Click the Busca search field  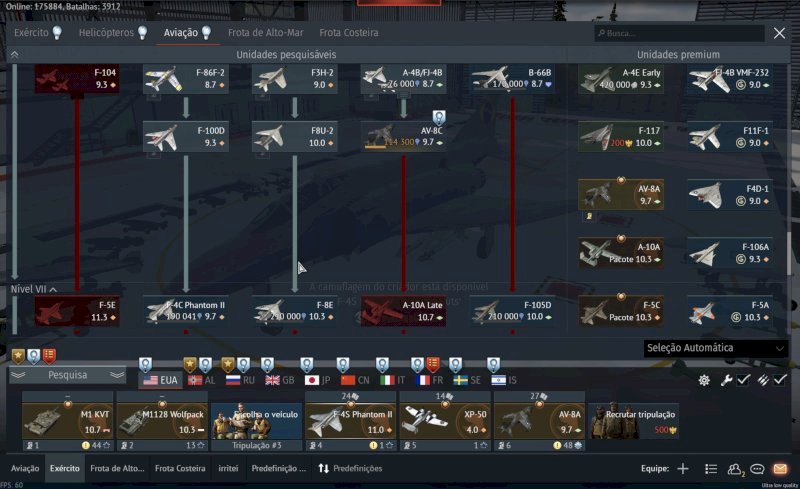[679, 33]
